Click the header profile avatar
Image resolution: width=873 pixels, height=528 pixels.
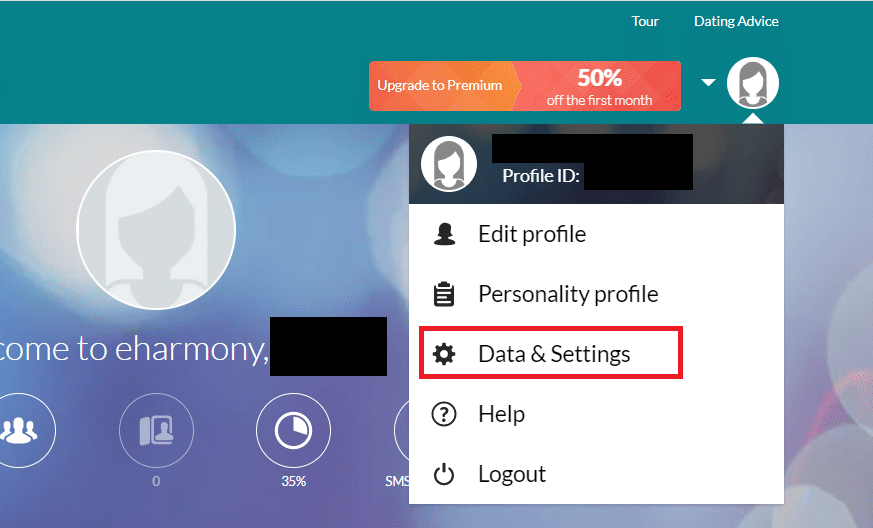click(x=753, y=82)
